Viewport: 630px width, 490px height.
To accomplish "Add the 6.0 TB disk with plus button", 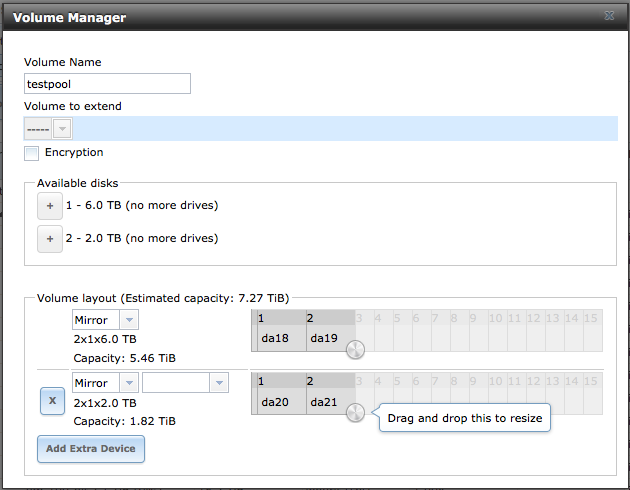I will 50,206.
